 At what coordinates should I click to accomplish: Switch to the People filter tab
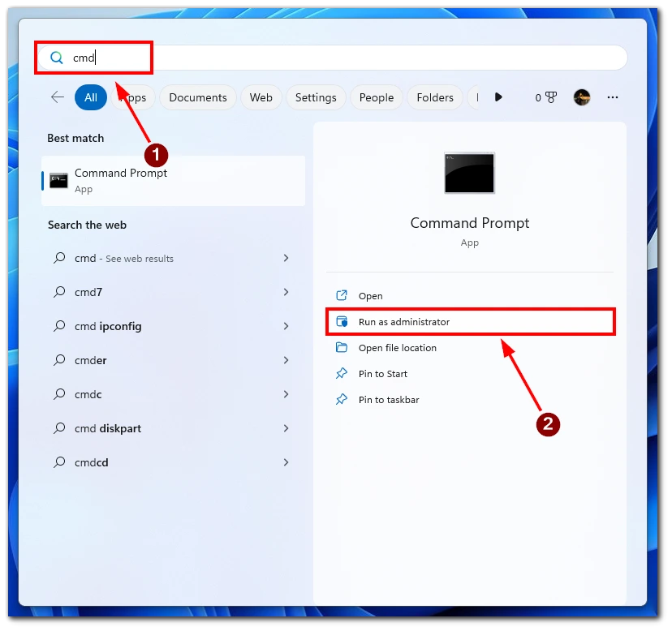click(x=377, y=97)
